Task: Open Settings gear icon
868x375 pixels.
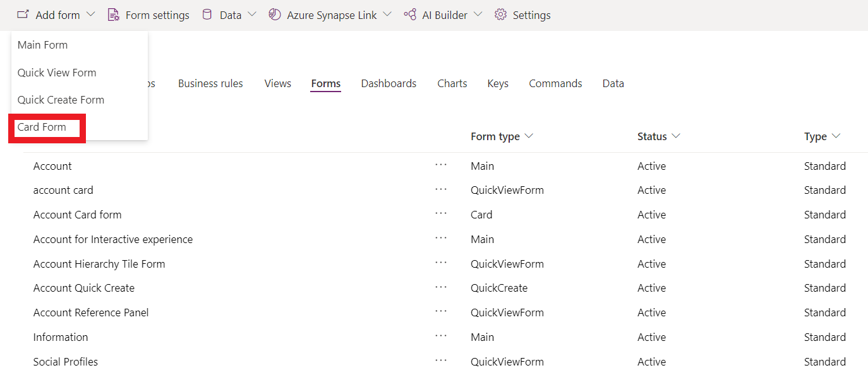Action: click(501, 15)
